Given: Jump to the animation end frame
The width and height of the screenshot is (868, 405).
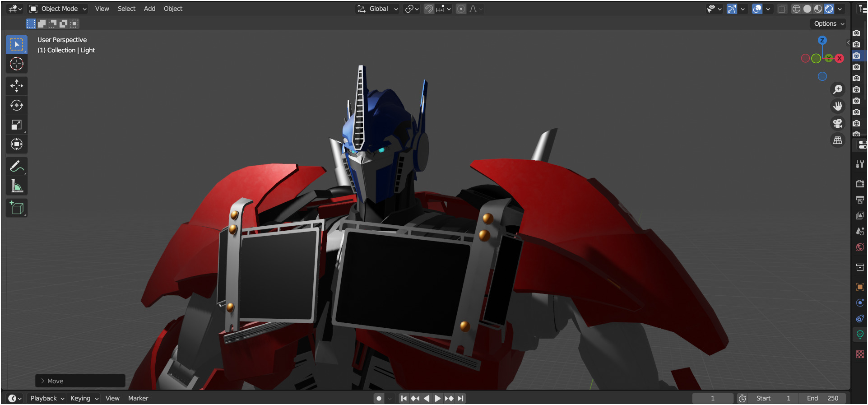Looking at the screenshot, I should [x=460, y=398].
